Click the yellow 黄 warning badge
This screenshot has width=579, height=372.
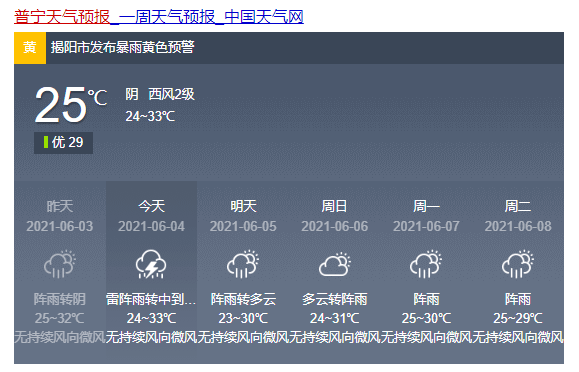pos(30,48)
